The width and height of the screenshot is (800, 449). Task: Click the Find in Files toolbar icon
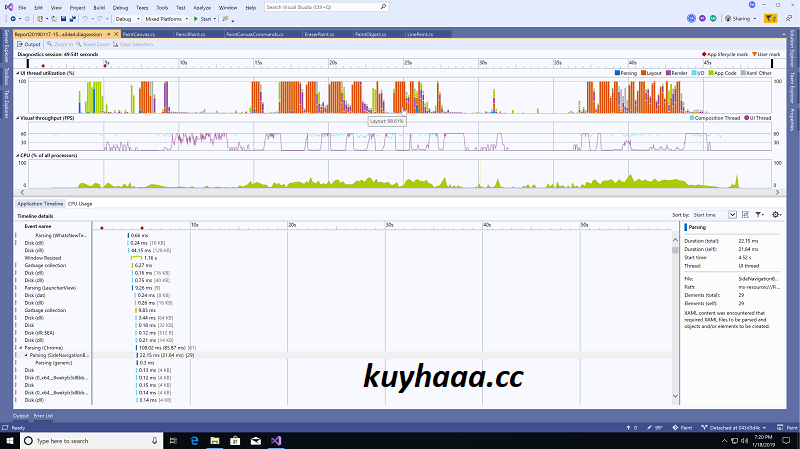[225, 19]
